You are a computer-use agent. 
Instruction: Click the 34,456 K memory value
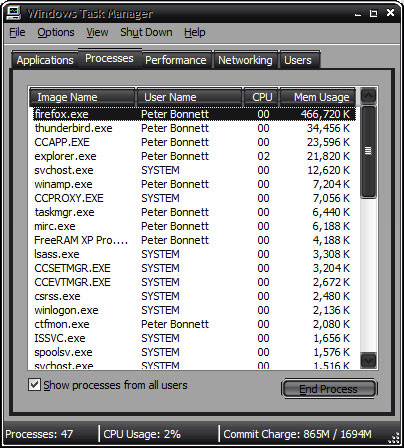(x=328, y=128)
